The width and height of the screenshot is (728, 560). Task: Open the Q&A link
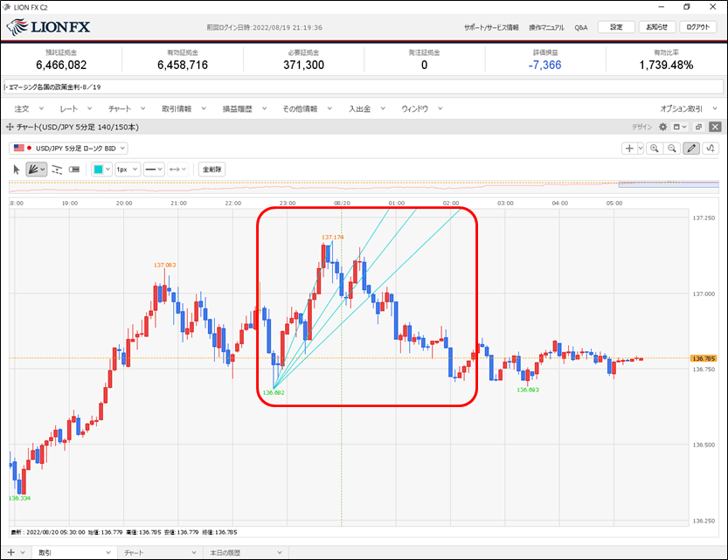click(581, 28)
